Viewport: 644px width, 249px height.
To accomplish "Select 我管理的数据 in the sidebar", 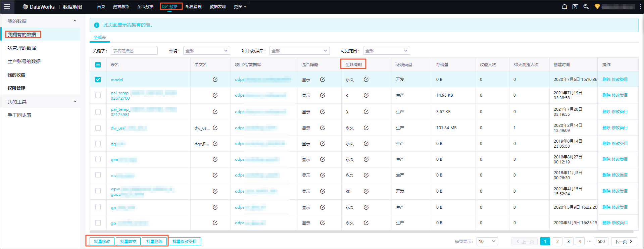I will pos(22,48).
